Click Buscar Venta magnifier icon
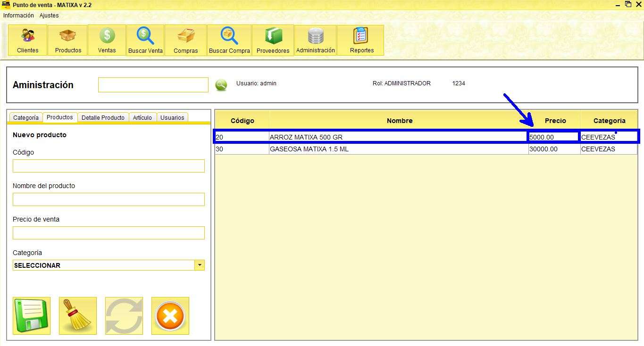This screenshot has width=644, height=346. tap(145, 40)
